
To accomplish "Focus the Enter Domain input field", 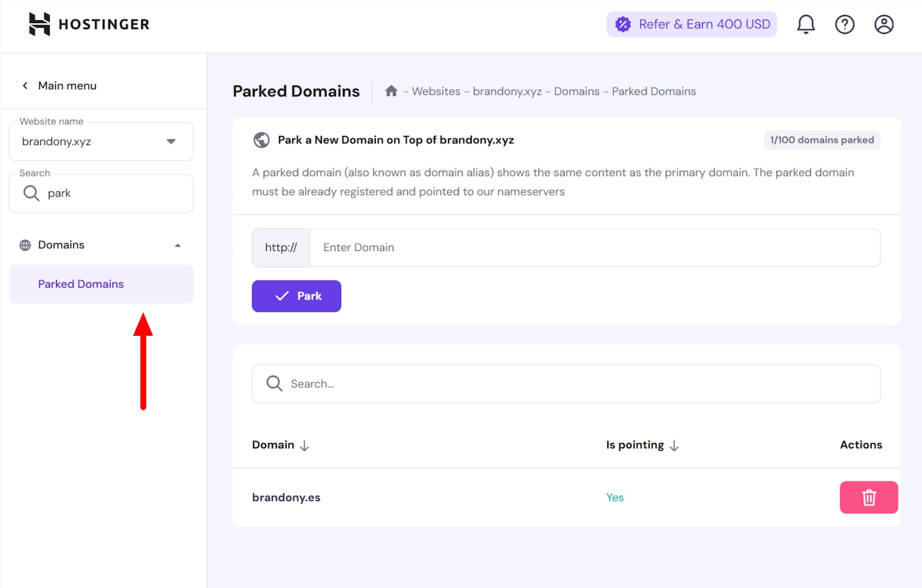I will 594,248.
